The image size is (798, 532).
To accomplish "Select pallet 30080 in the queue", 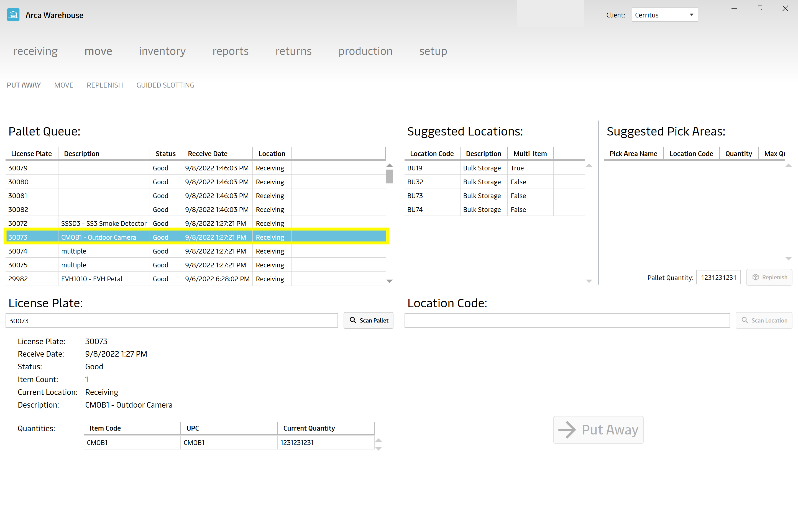I will (x=195, y=182).
